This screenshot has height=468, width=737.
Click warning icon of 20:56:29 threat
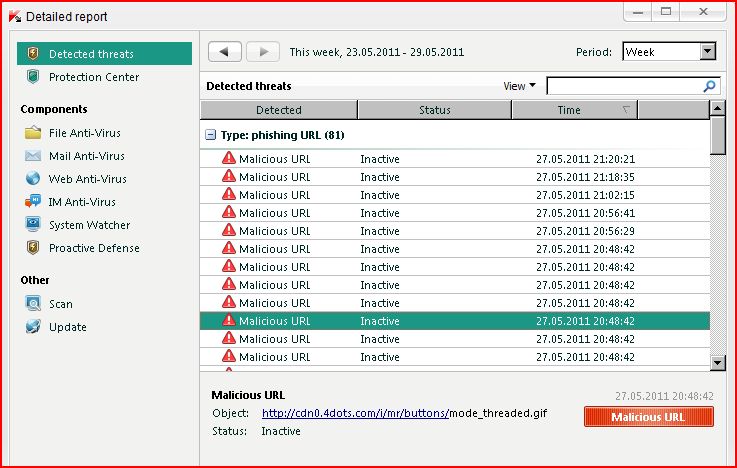tap(229, 230)
